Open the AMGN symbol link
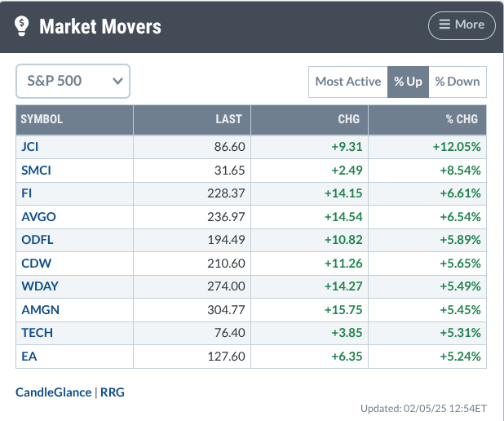Viewport: 504px width, 421px height. [x=41, y=310]
